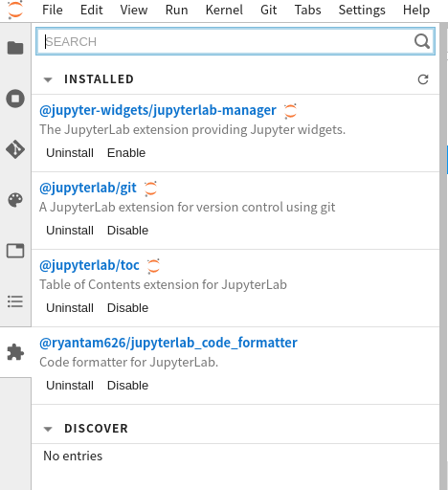
Task: Click Jupyter icon next to @jupyterlab/toc
Action: coord(153,266)
